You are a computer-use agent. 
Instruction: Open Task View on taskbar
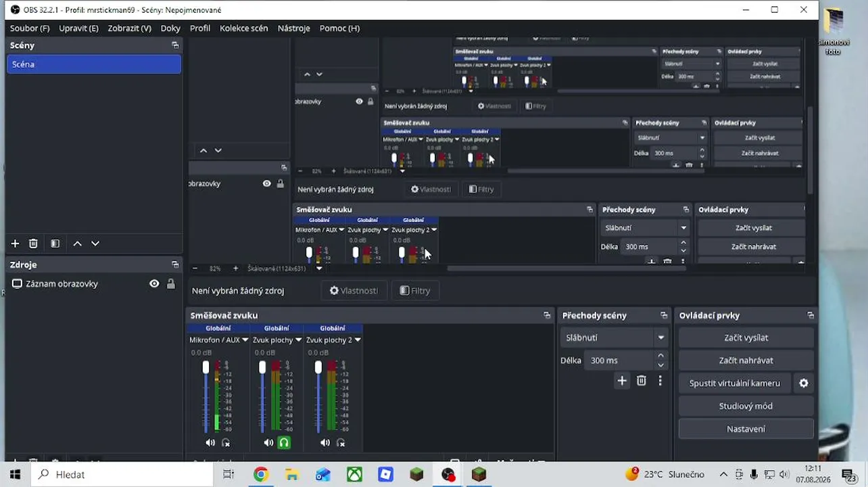click(228, 475)
